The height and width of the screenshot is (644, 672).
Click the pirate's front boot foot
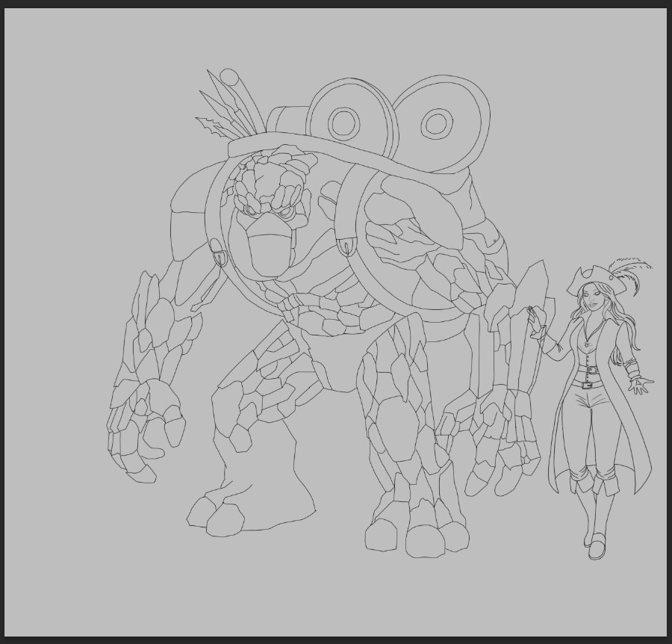click(x=596, y=549)
